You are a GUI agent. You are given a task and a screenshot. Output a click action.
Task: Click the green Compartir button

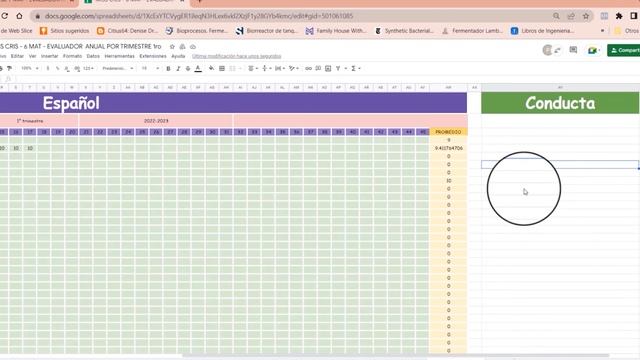[624, 50]
